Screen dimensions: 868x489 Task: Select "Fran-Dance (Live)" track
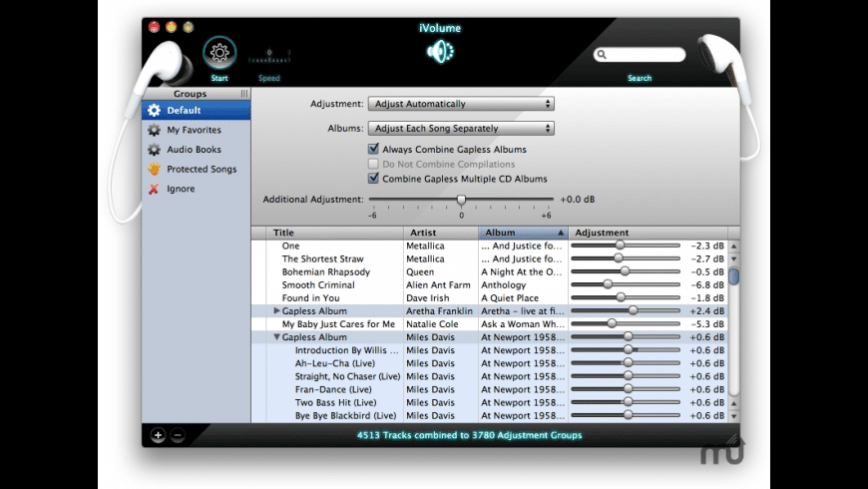(x=333, y=389)
